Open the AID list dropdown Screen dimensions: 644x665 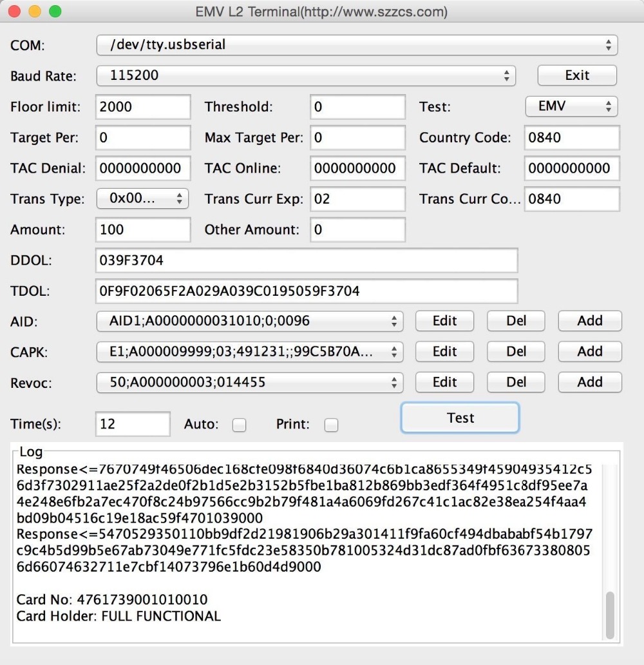click(249, 321)
